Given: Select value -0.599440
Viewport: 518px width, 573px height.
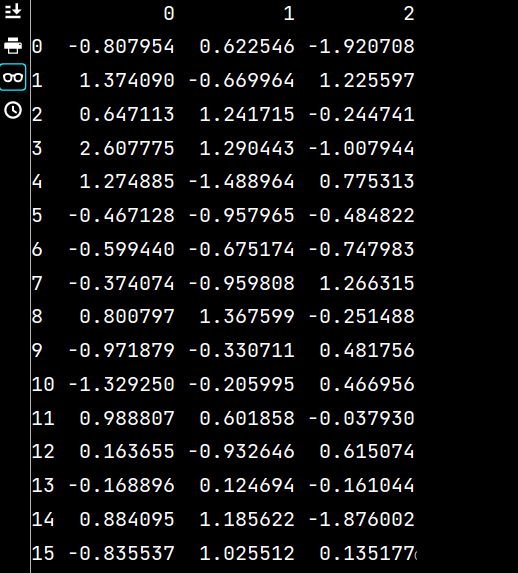Looking at the screenshot, I should [x=121, y=249].
